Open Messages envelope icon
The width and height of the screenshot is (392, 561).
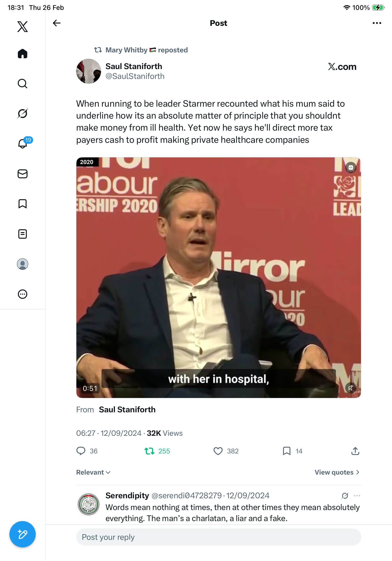23,174
